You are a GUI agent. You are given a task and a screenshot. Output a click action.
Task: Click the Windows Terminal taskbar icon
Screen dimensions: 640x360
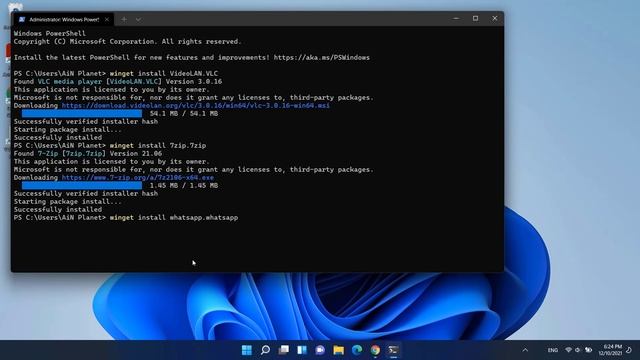393,350
